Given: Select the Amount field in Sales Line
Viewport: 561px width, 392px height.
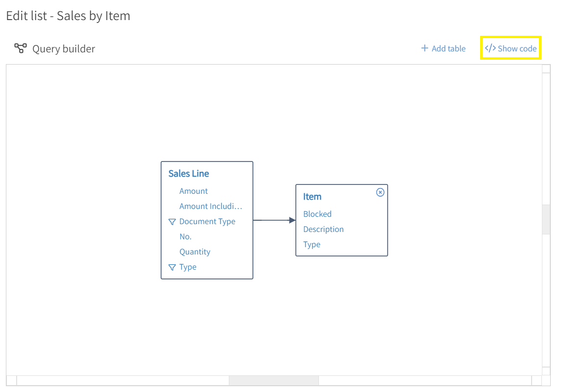Looking at the screenshot, I should (x=194, y=191).
